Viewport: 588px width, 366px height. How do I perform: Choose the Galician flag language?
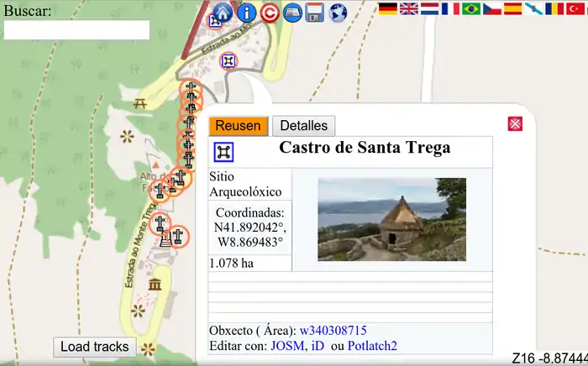point(533,8)
